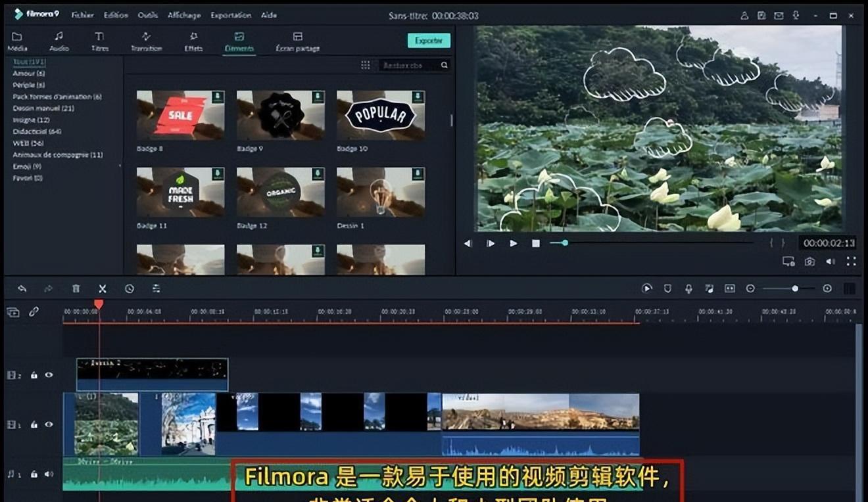The width and height of the screenshot is (868, 502).
Task: Split the clip using the scissors icon
Action: pyautogui.click(x=103, y=288)
